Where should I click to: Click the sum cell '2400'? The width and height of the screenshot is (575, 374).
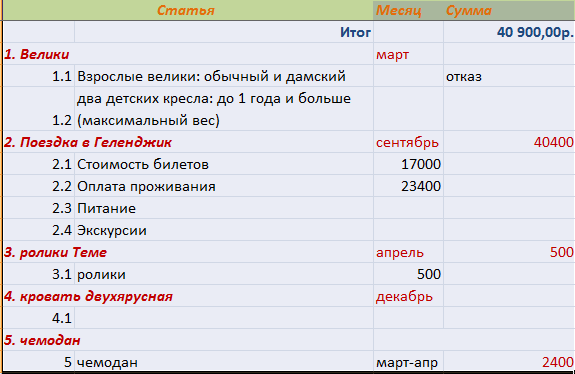coord(509,362)
